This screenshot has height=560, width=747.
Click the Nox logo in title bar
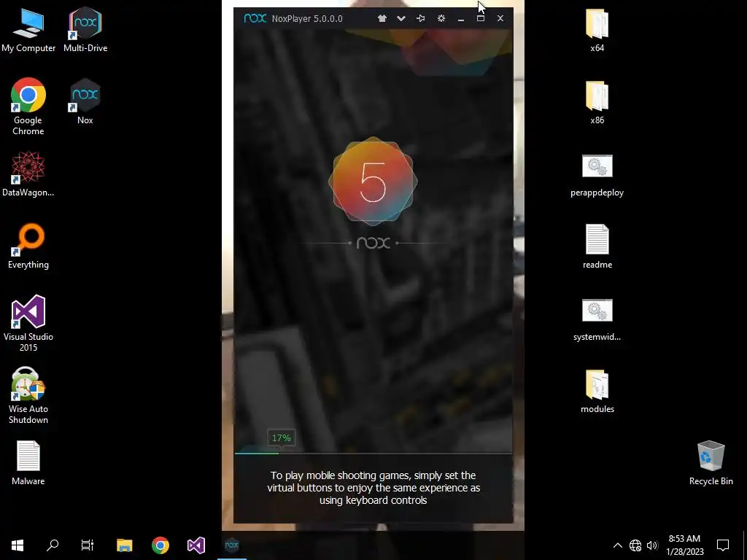pos(255,18)
